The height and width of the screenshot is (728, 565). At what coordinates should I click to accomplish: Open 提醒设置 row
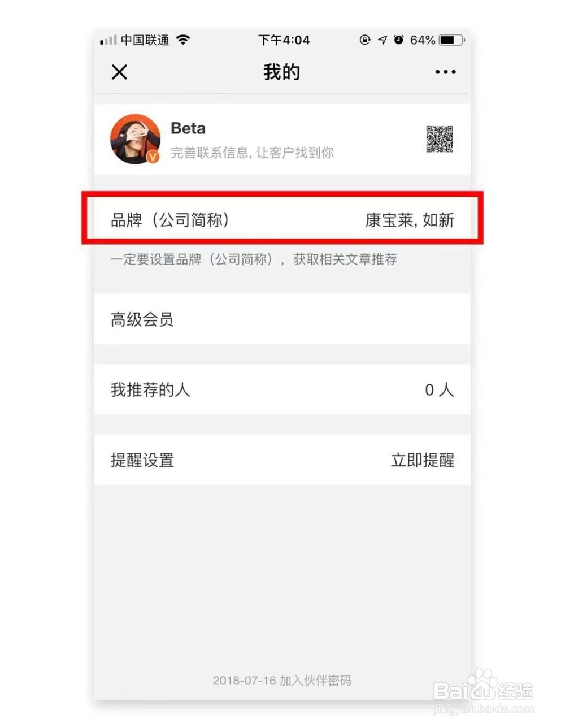coord(282,460)
